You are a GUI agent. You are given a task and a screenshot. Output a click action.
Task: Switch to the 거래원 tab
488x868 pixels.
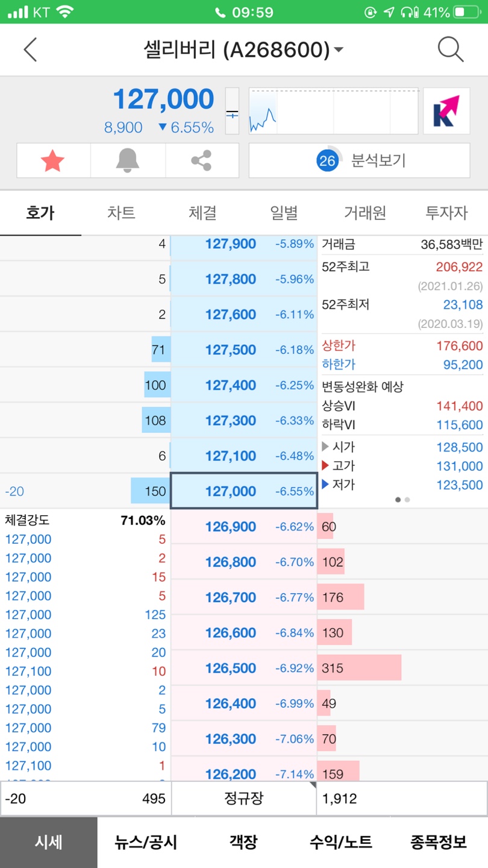365,213
